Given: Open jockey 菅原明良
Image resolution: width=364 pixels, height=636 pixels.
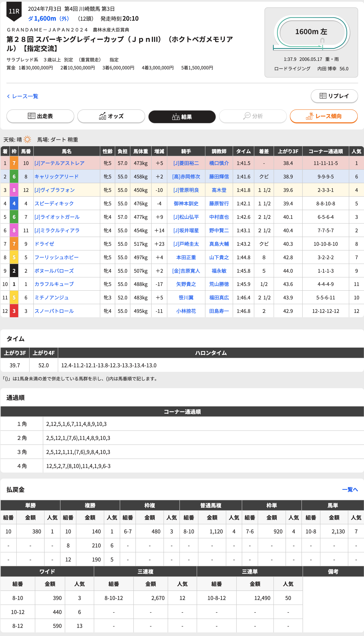Looking at the screenshot, I should point(186,190).
